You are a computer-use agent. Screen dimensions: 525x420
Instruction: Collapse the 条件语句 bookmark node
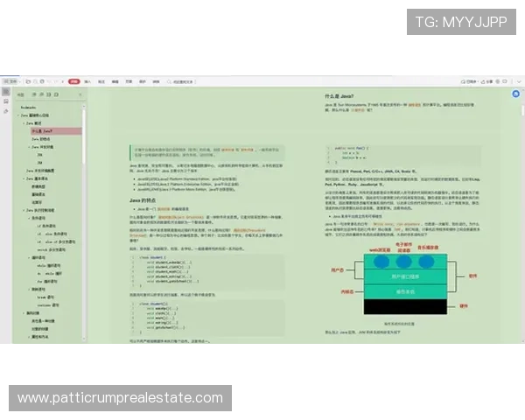point(29,218)
